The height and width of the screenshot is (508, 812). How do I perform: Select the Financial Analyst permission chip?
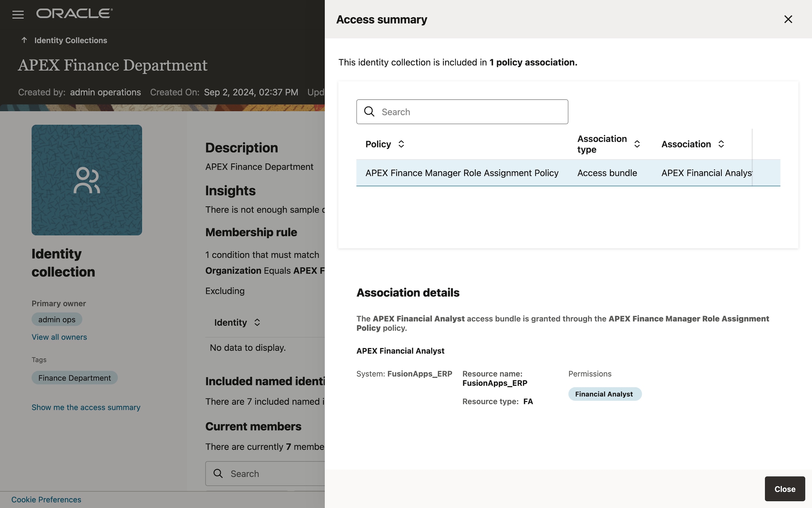[x=604, y=394]
